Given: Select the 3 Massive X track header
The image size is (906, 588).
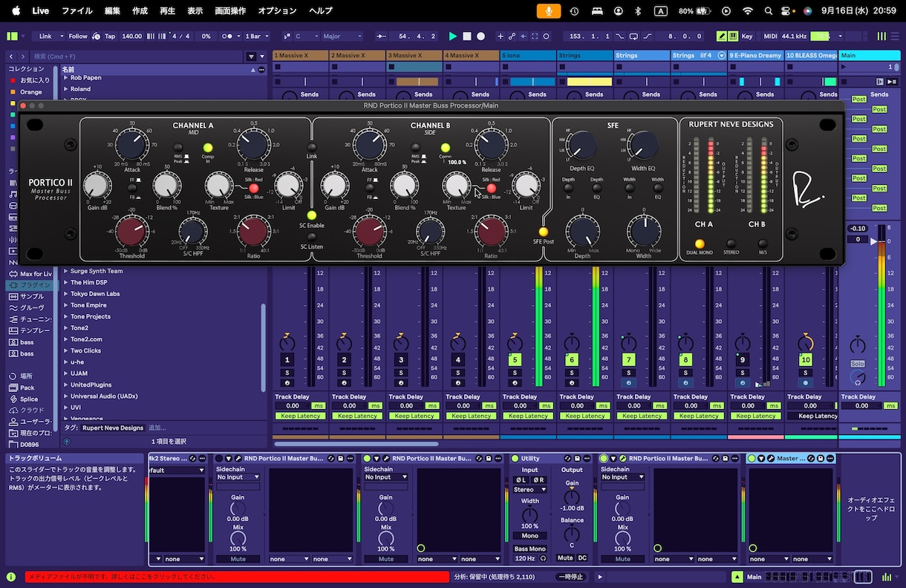Looking at the screenshot, I should 414,56.
